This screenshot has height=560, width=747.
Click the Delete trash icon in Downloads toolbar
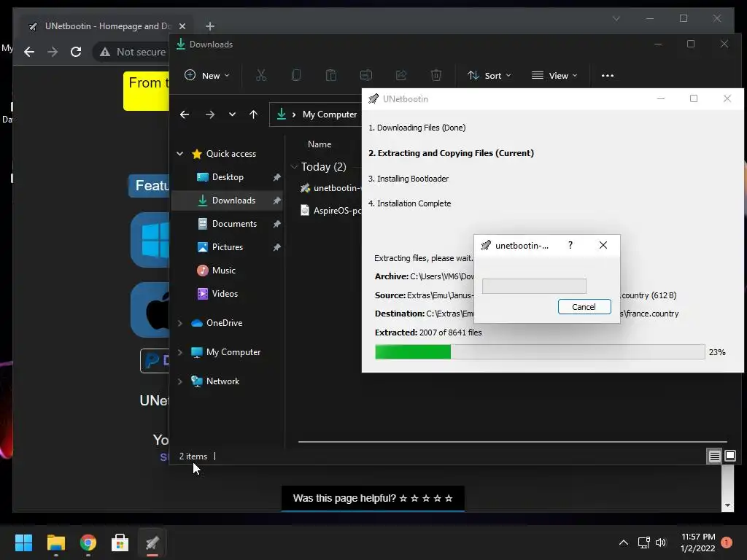tap(436, 75)
